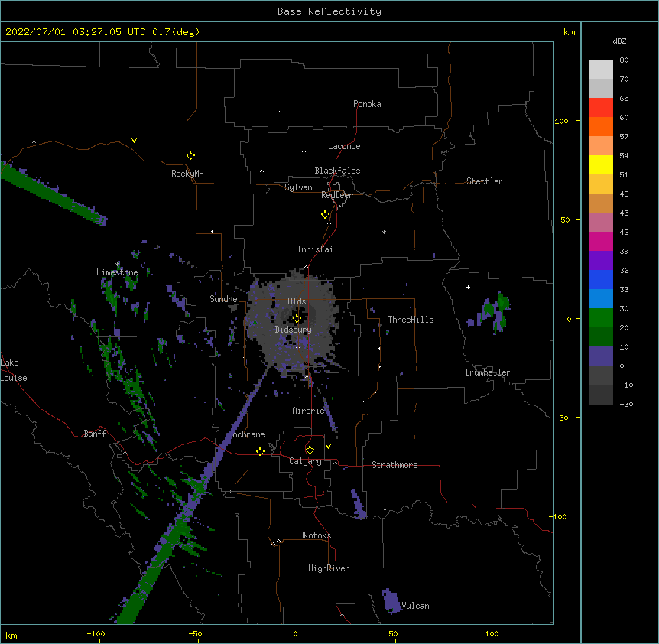
Task: Click the dBZ legend heading
Action: pyautogui.click(x=619, y=41)
